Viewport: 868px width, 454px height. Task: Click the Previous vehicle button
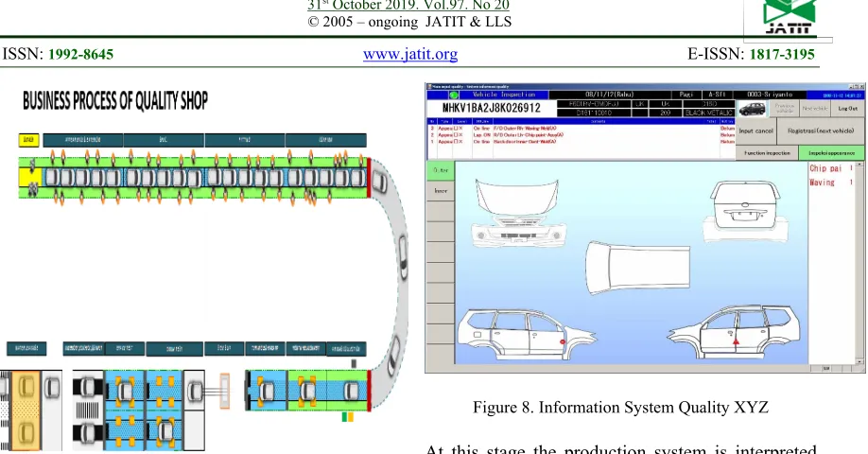(785, 109)
